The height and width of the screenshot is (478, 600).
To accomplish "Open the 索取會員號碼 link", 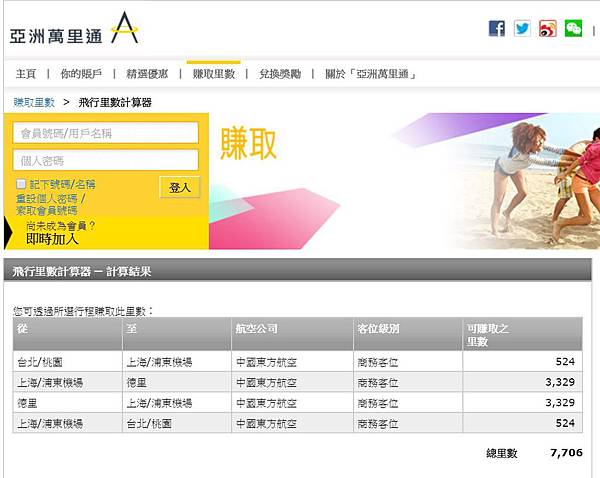I will tap(47, 210).
